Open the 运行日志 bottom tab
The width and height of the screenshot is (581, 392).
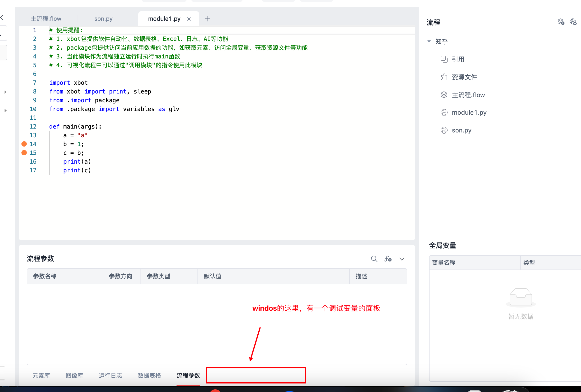[x=110, y=375]
